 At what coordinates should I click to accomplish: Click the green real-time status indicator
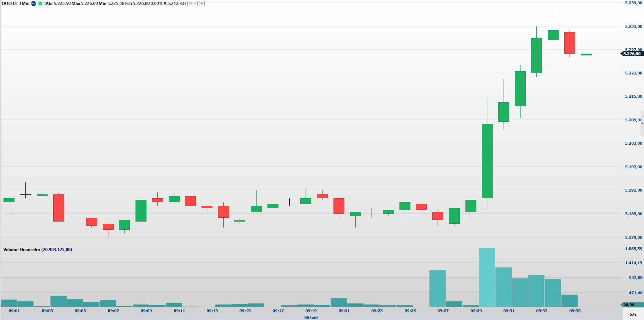[x=40, y=4]
